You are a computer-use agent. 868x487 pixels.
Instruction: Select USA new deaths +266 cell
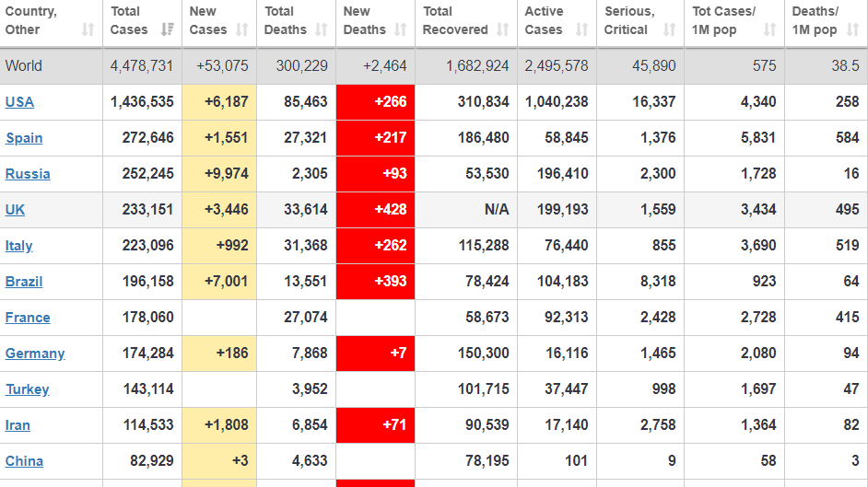tap(375, 102)
